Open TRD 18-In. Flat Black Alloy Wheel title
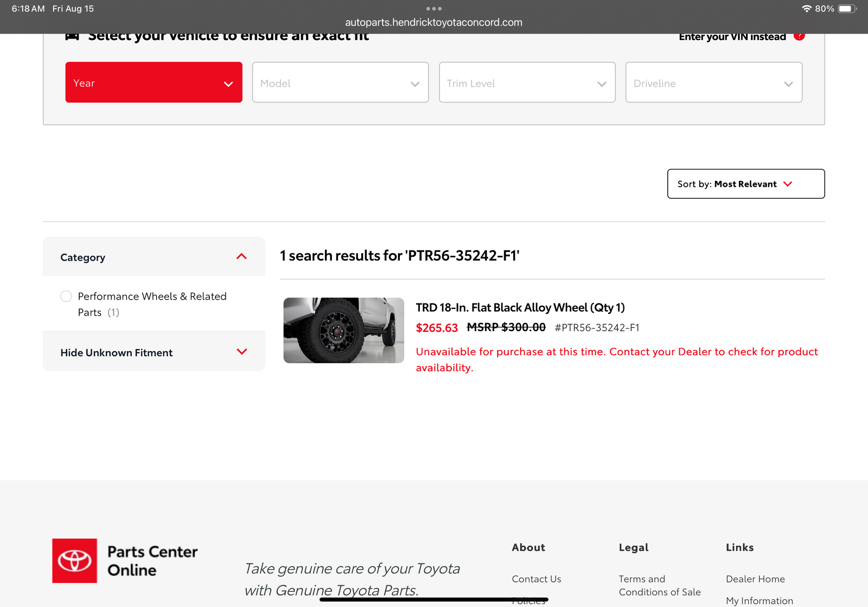The image size is (868, 607). point(520,308)
